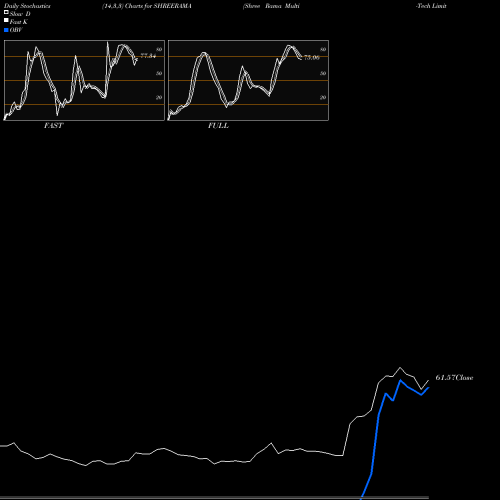Click the 'FAST' chart caption
500x500 pixels.
coord(53,126)
